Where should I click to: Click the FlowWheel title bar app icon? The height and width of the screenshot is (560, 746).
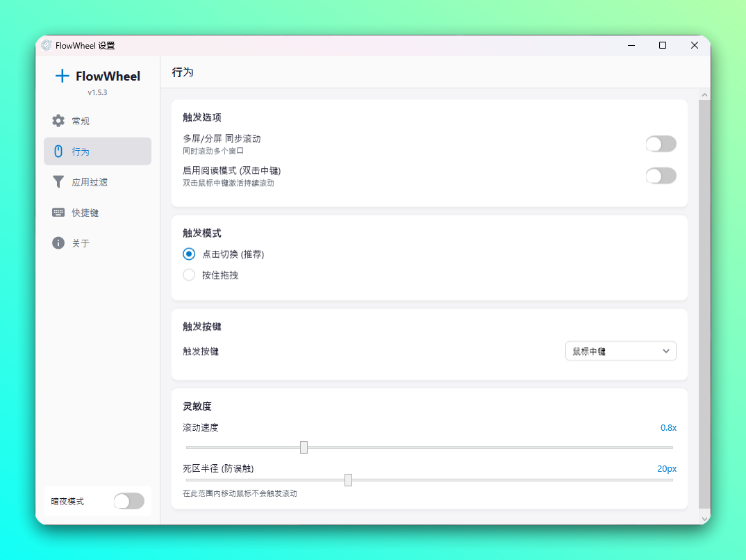click(47, 46)
